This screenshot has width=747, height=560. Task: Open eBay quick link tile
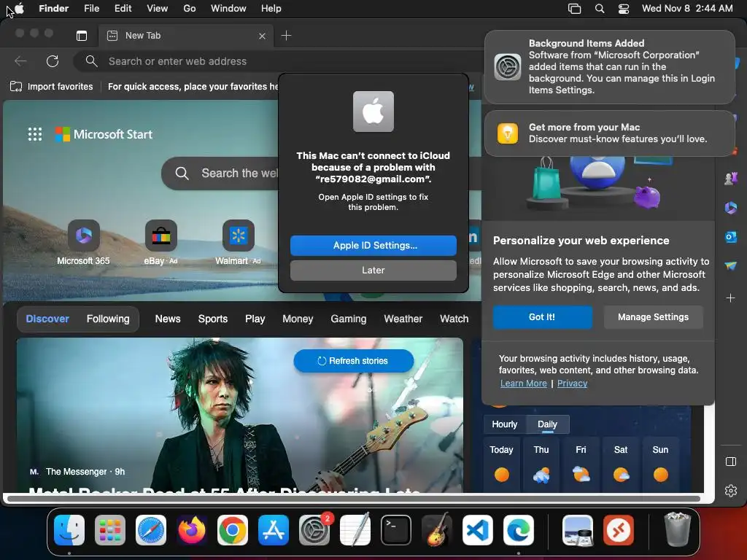click(161, 242)
